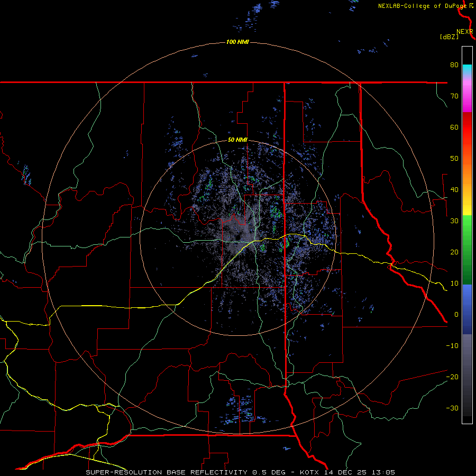The height and width of the screenshot is (476, 476).
Task: Click the -30 value on dBZ scale
Action: coord(452,408)
